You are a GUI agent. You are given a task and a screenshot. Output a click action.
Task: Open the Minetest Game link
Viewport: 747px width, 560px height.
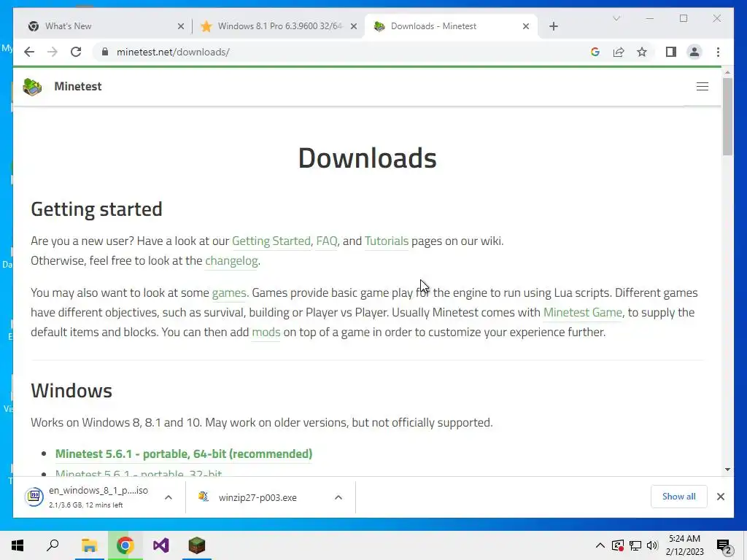583,312
